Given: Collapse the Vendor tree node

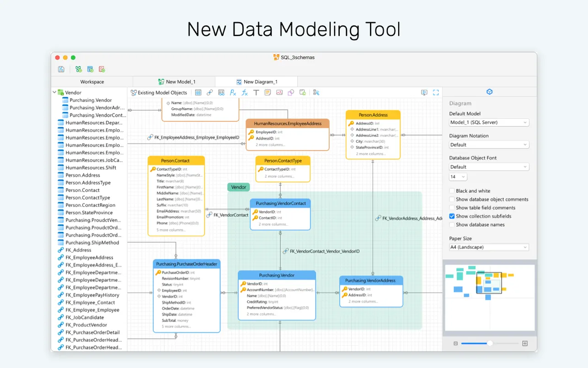Looking at the screenshot, I should (x=54, y=92).
